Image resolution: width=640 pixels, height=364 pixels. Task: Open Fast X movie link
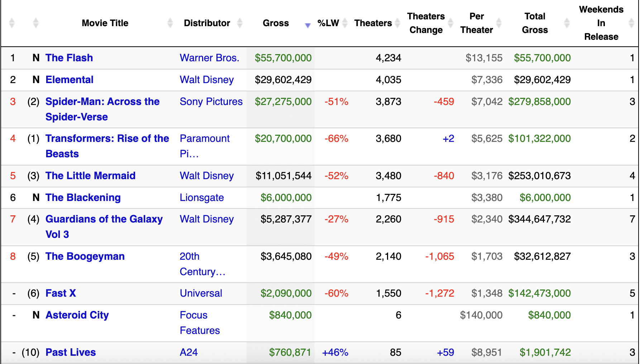61,293
